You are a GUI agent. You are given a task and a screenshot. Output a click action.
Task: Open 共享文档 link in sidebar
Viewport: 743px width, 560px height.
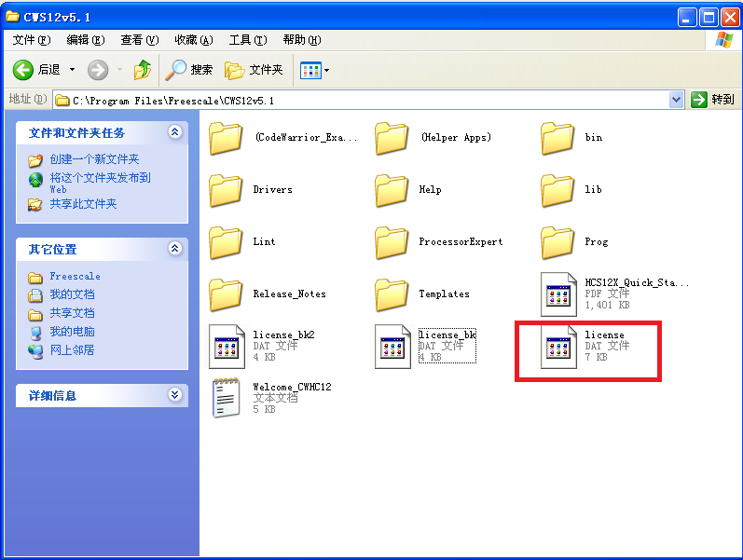(x=72, y=313)
